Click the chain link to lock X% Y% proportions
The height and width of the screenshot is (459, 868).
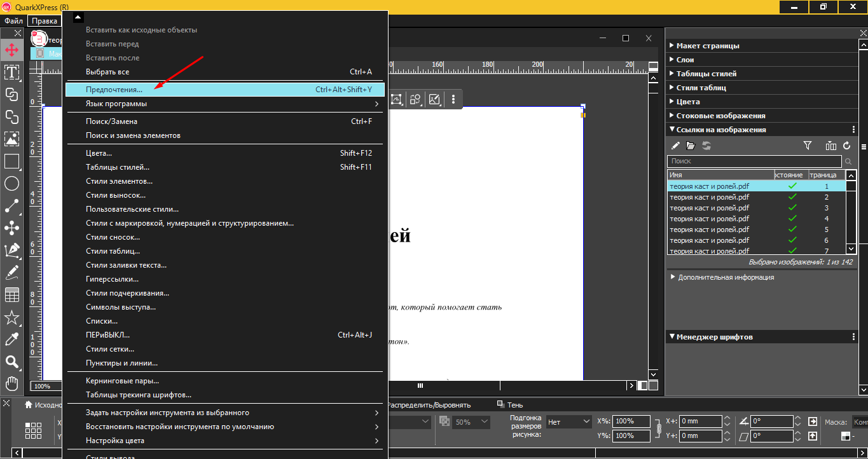pyautogui.click(x=658, y=429)
